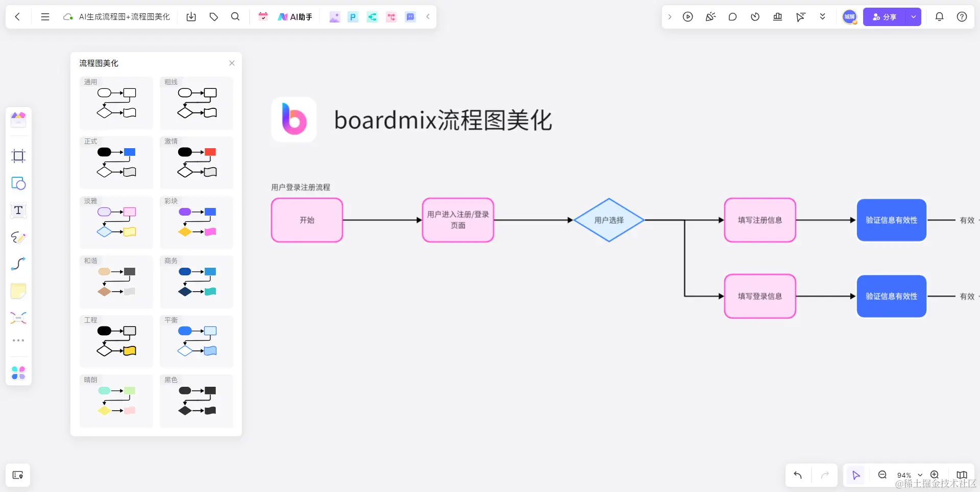Screen dimensions: 980x492
Task: Open the hamburger main menu
Action: tap(45, 17)
